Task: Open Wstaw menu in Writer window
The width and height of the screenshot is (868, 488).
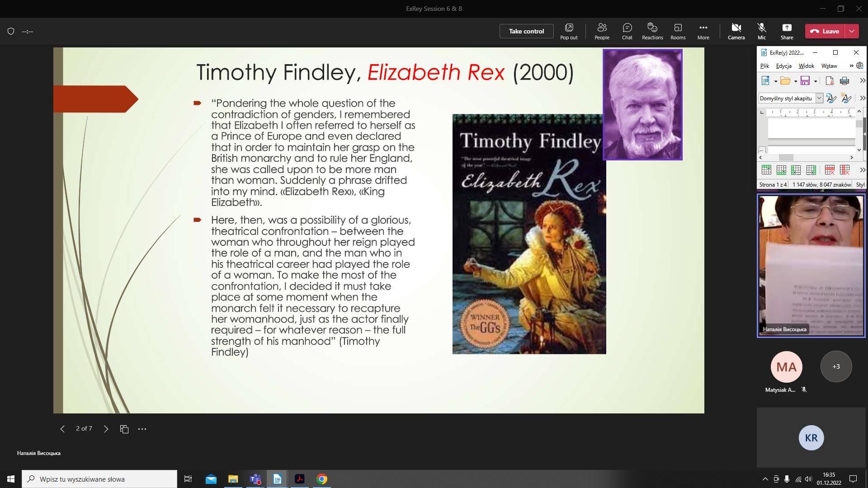Action: tap(829, 66)
